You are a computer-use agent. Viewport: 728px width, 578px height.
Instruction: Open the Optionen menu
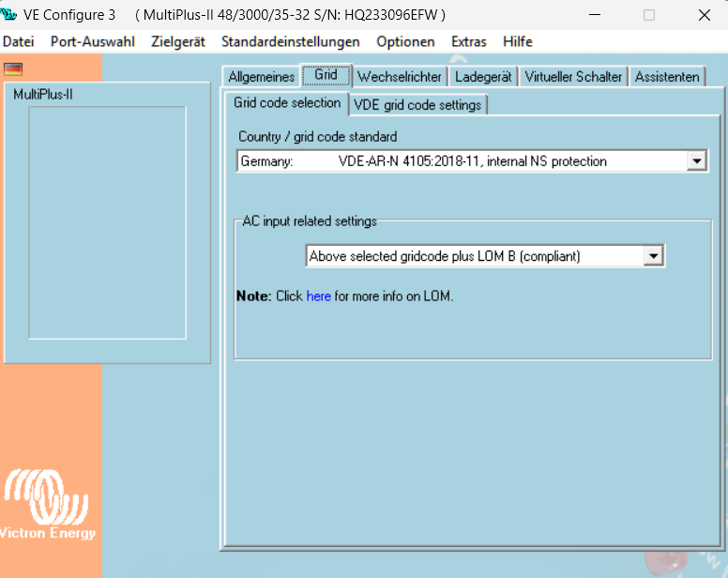point(405,42)
